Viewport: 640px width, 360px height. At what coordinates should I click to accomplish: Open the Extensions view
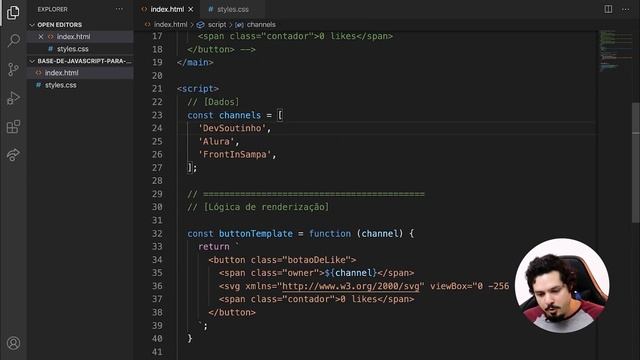coord(13,127)
